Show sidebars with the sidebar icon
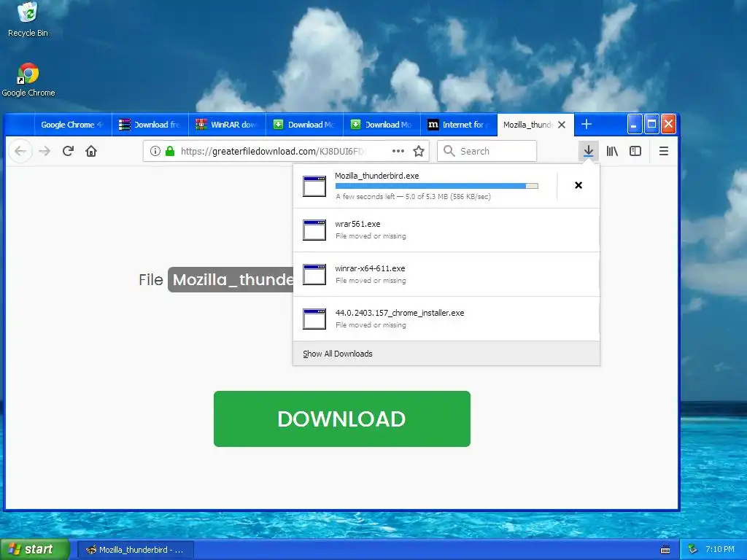 pyautogui.click(x=635, y=152)
